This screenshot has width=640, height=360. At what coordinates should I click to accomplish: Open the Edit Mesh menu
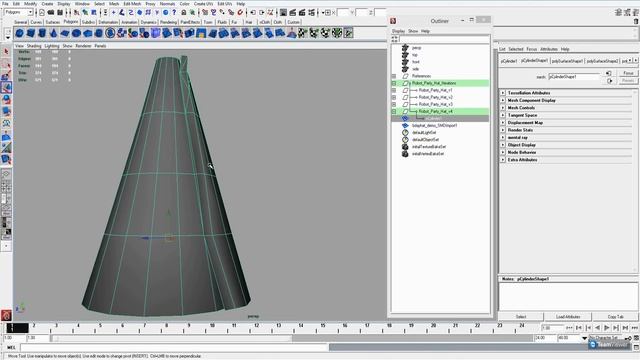pyautogui.click(x=132, y=4)
